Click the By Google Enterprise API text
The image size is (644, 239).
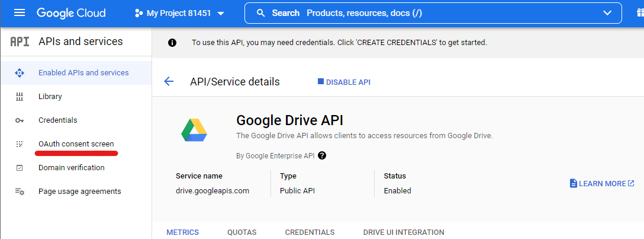pyautogui.click(x=275, y=156)
